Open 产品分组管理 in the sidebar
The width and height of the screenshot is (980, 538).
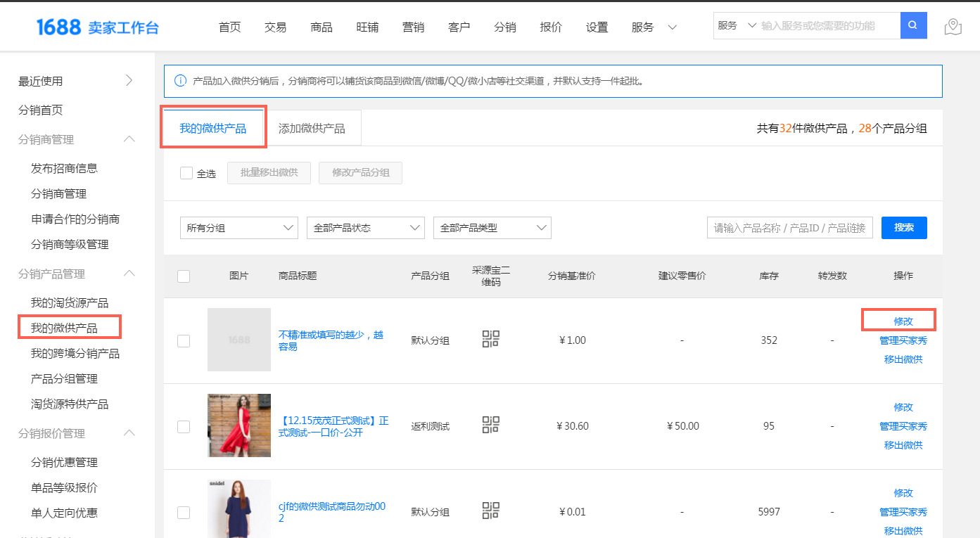[x=64, y=378]
